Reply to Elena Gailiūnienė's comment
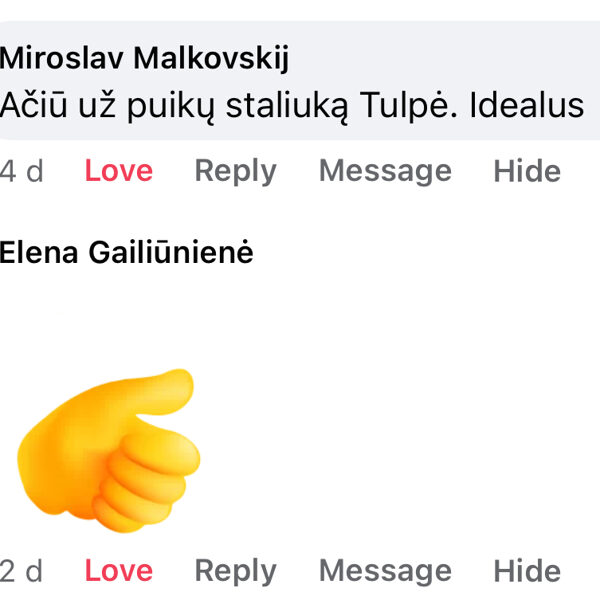The width and height of the screenshot is (600, 600). [x=235, y=571]
